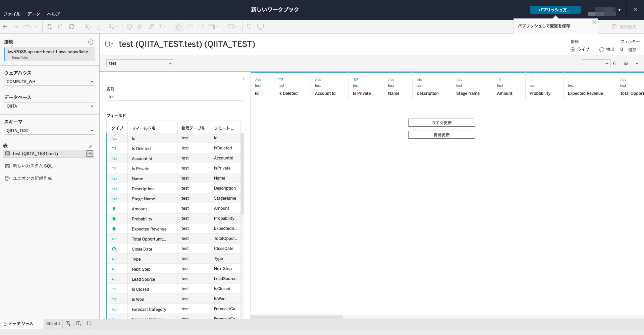This screenshot has width=644, height=335.
Task: Click the undo back arrow
Action: 5,27
